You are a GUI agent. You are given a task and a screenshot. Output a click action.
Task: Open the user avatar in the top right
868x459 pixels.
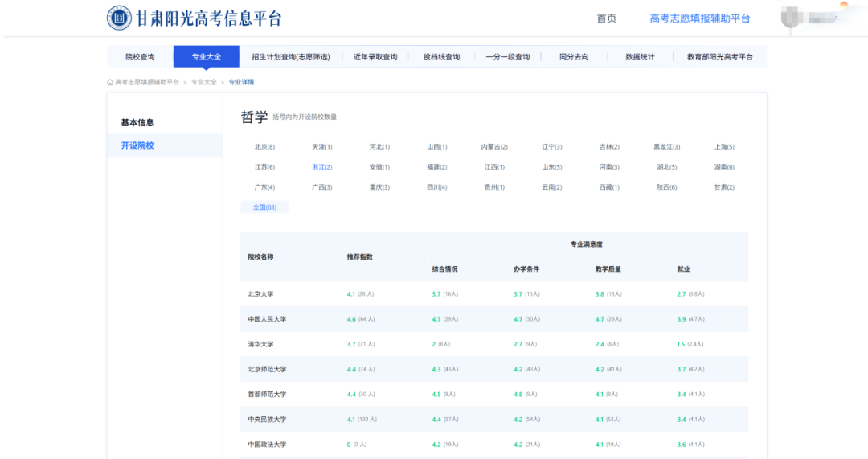(792, 18)
